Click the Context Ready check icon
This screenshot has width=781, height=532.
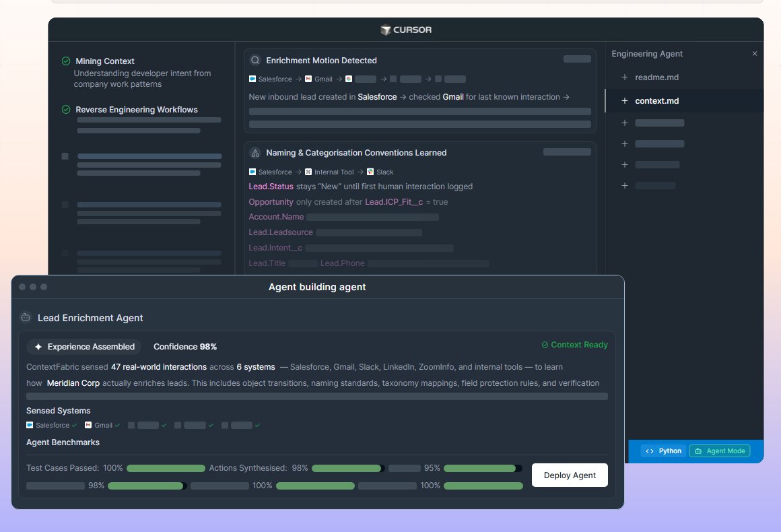coord(545,345)
